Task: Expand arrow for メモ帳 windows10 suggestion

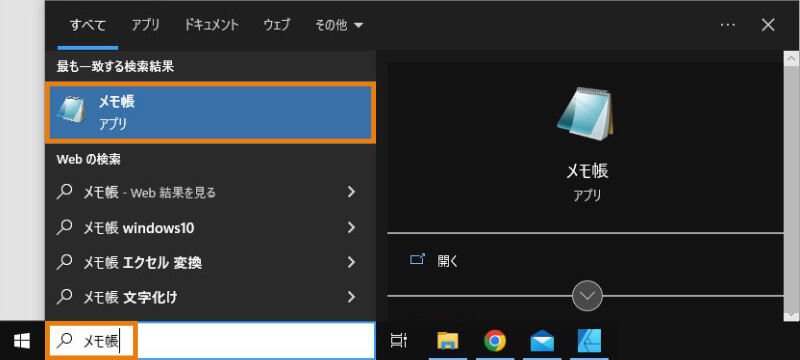Action: point(351,227)
